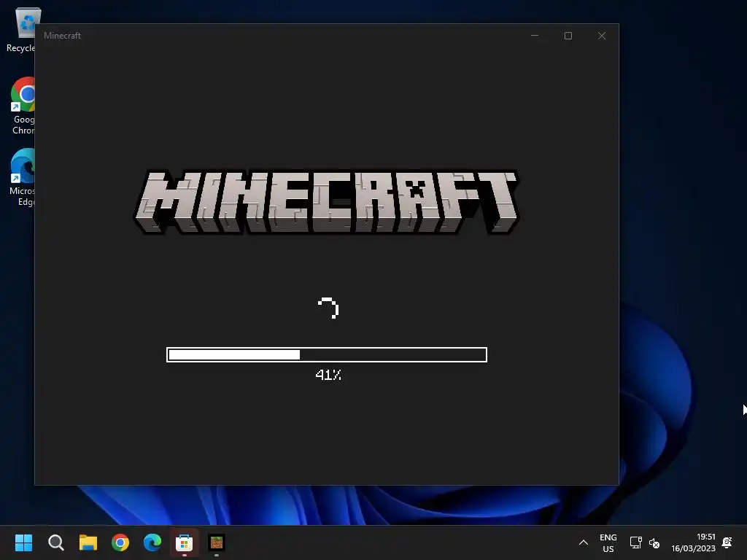Open Microsoft Edge from the taskbar
The image size is (747, 560).
pyautogui.click(x=152, y=542)
